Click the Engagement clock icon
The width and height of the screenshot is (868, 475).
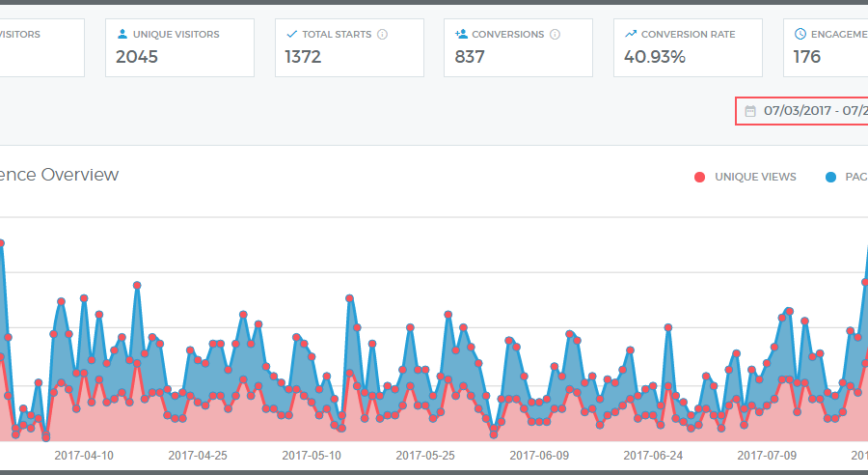[x=800, y=34]
